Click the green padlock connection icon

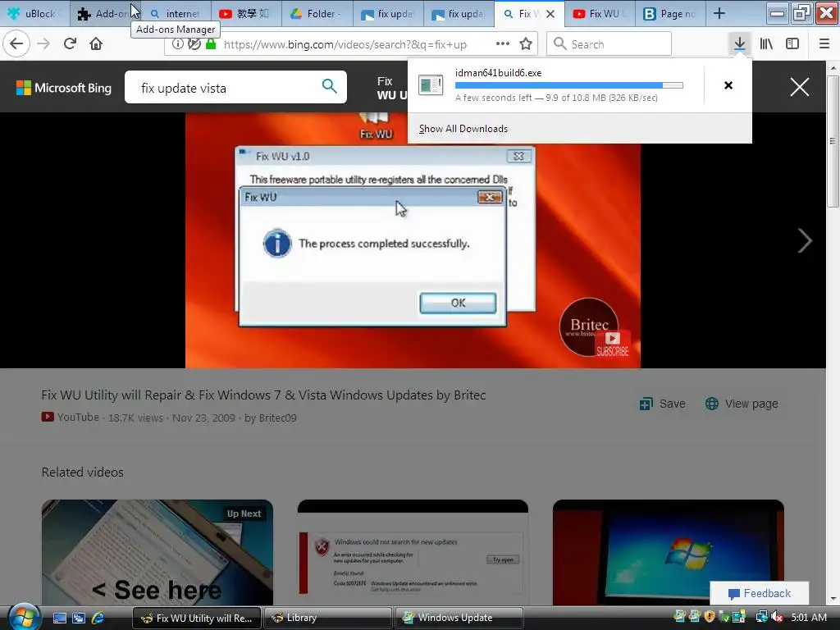pyautogui.click(x=211, y=44)
